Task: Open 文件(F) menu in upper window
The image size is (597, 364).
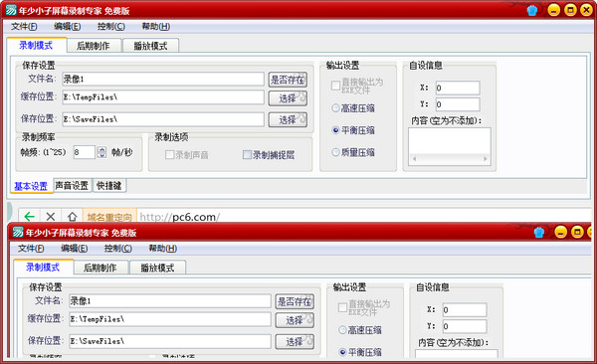Action: click(x=24, y=26)
